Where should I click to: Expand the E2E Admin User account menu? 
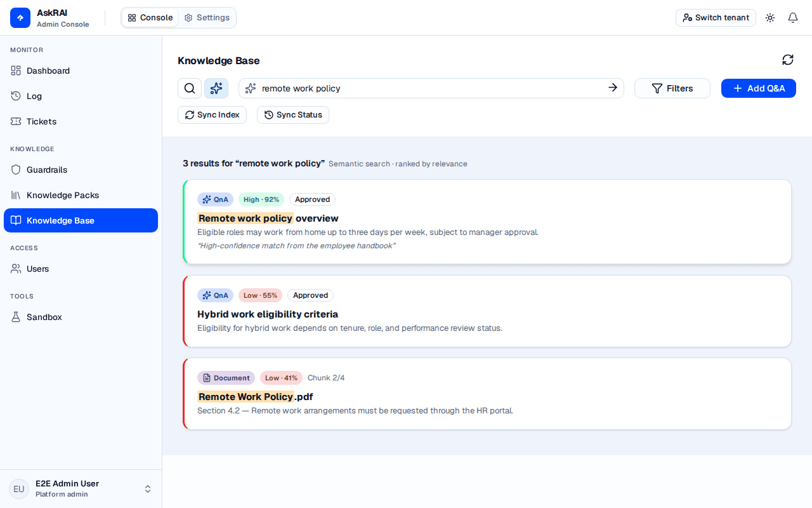pos(81,489)
